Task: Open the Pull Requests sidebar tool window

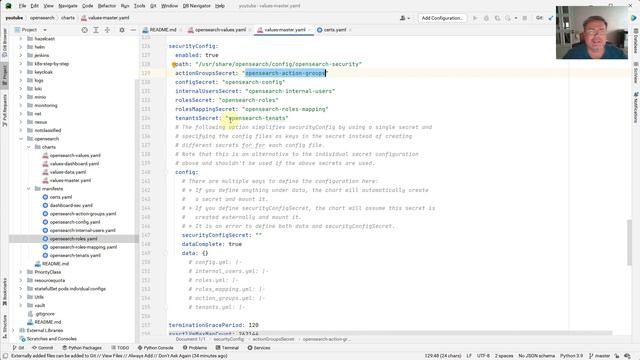Action: click(4, 111)
